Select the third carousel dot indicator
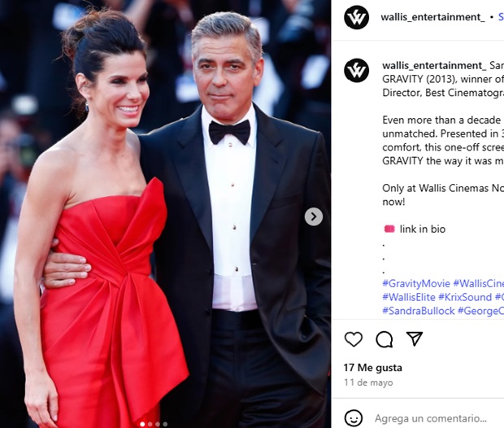This screenshot has width=504, height=428. (x=158, y=424)
